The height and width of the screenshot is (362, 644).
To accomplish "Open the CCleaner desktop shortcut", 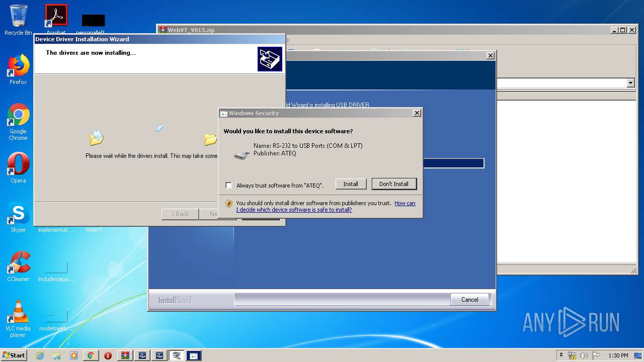I will click(18, 266).
